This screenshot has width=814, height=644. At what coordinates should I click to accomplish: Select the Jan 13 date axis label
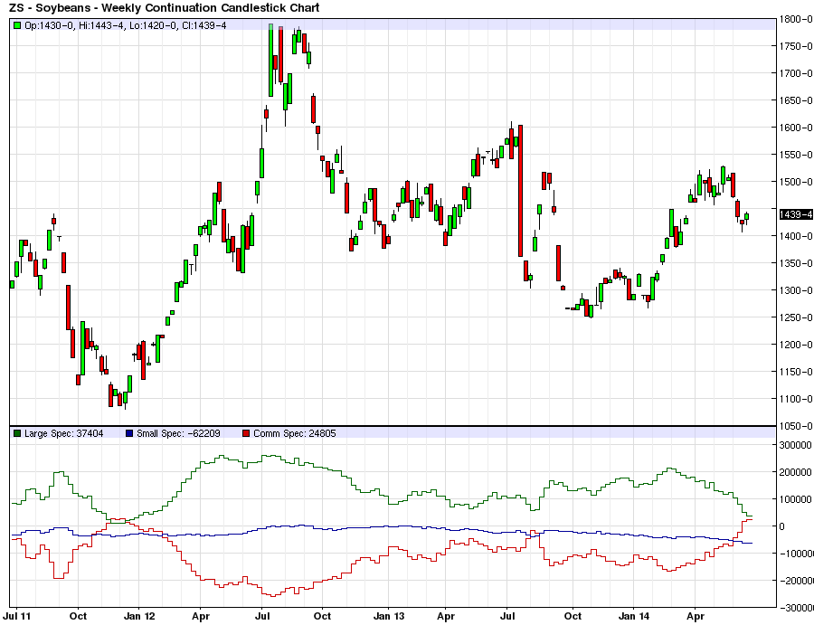tap(389, 616)
